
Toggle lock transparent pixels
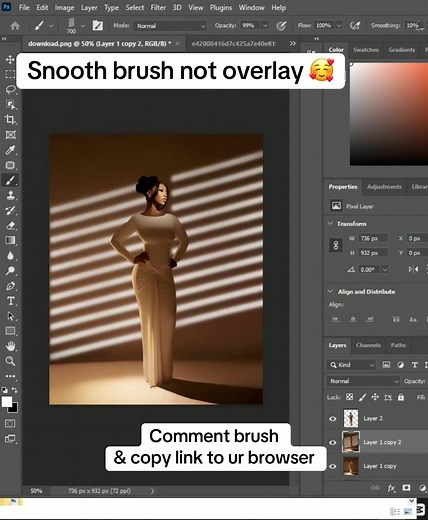click(349, 397)
